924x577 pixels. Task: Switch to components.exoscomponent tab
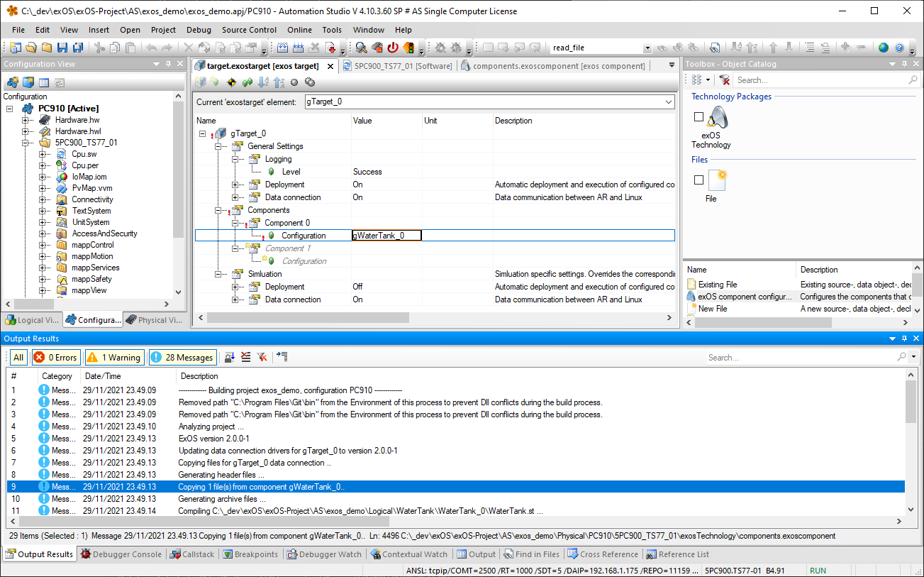tap(553, 66)
